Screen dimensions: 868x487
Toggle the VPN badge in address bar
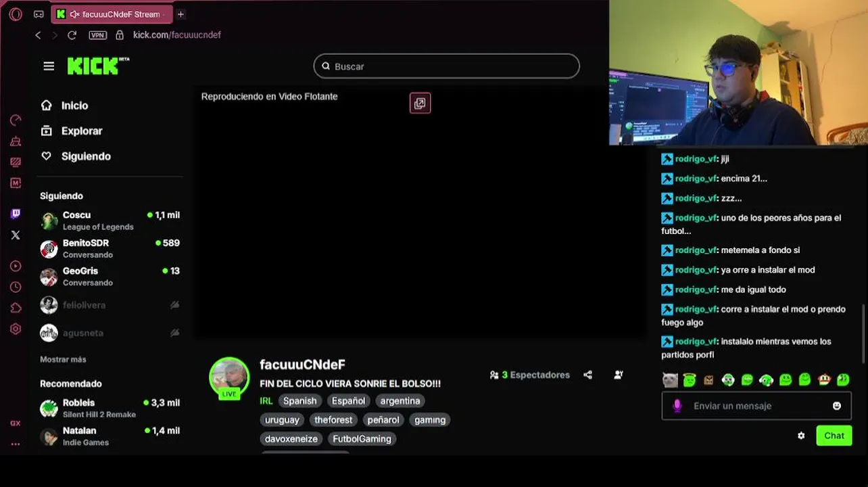point(97,35)
